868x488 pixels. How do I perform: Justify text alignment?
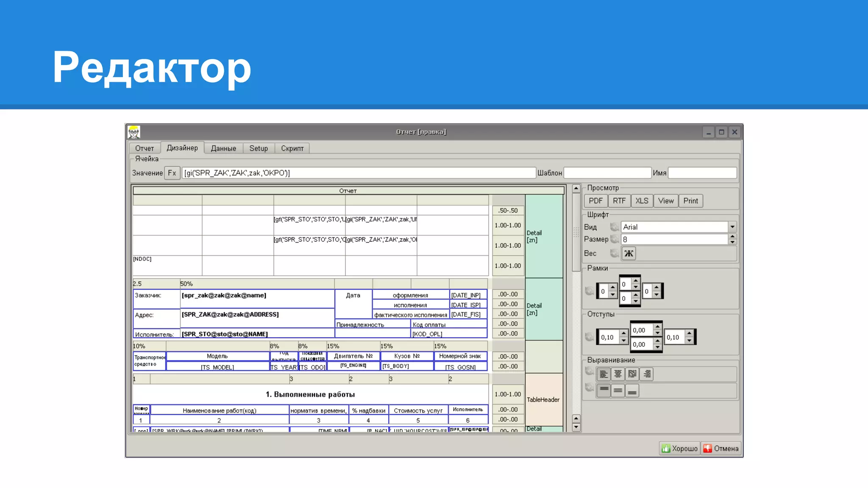(x=632, y=374)
